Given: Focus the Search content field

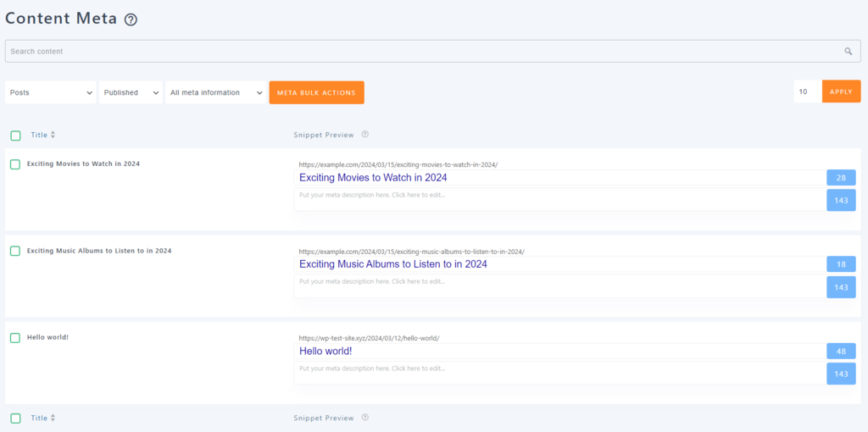Looking at the screenshot, I should [424, 52].
